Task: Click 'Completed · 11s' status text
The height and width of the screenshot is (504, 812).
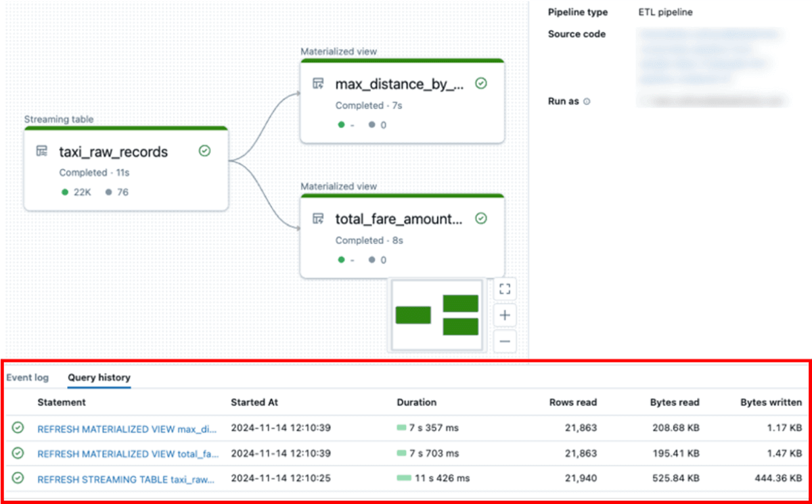Action: pos(95,173)
